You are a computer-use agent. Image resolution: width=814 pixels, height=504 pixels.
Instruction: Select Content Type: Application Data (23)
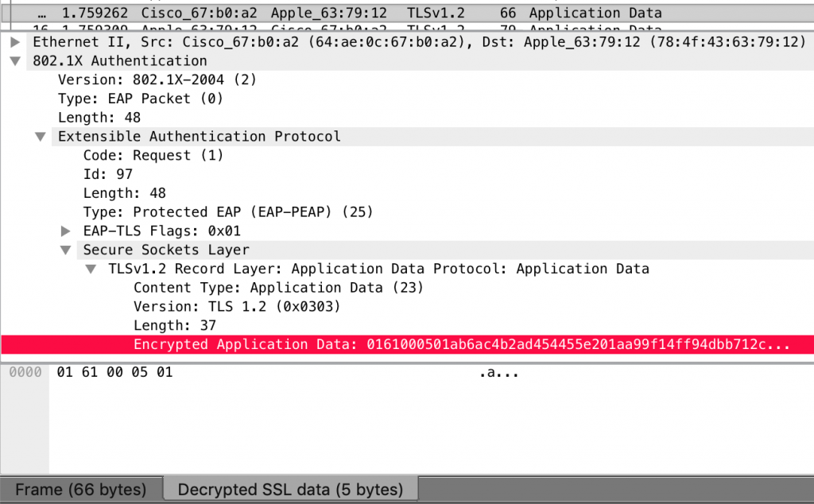pyautogui.click(x=278, y=288)
